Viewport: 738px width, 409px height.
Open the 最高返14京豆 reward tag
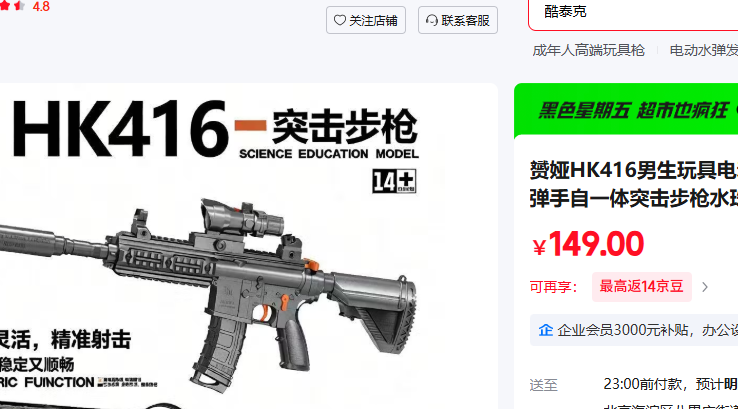642,287
